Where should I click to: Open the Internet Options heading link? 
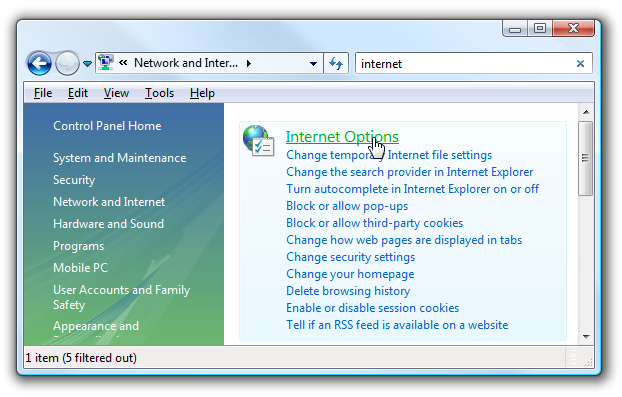(x=342, y=136)
